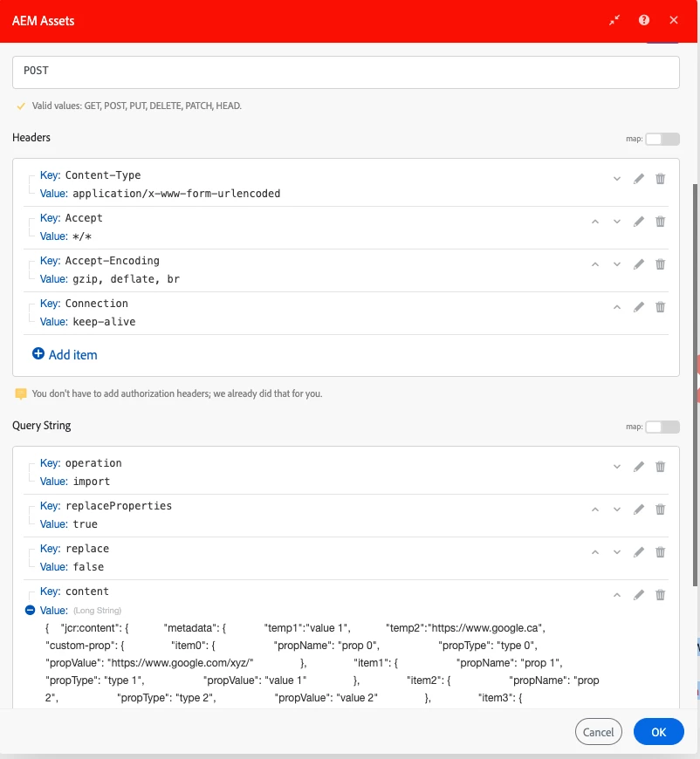Image resolution: width=700 pixels, height=759 pixels.
Task: Select the keep-alive value text
Action: pos(104,322)
